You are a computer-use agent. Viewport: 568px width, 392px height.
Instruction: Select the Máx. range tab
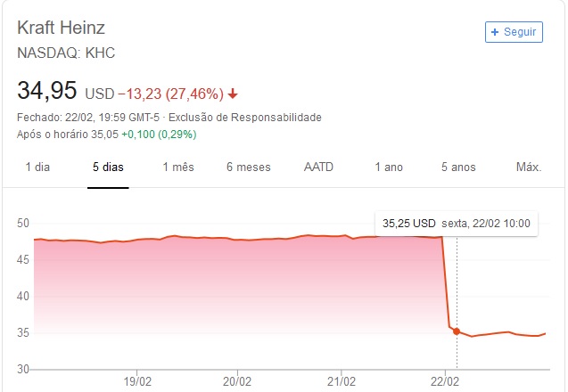point(529,167)
